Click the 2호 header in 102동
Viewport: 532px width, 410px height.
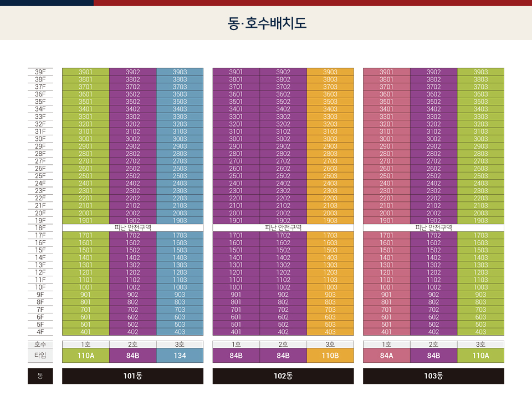pos(283,344)
